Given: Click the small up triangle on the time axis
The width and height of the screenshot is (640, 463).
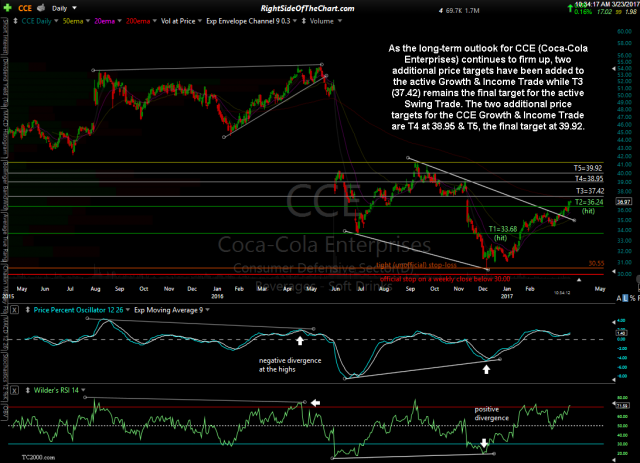Looking at the screenshot, I should pos(579,280).
